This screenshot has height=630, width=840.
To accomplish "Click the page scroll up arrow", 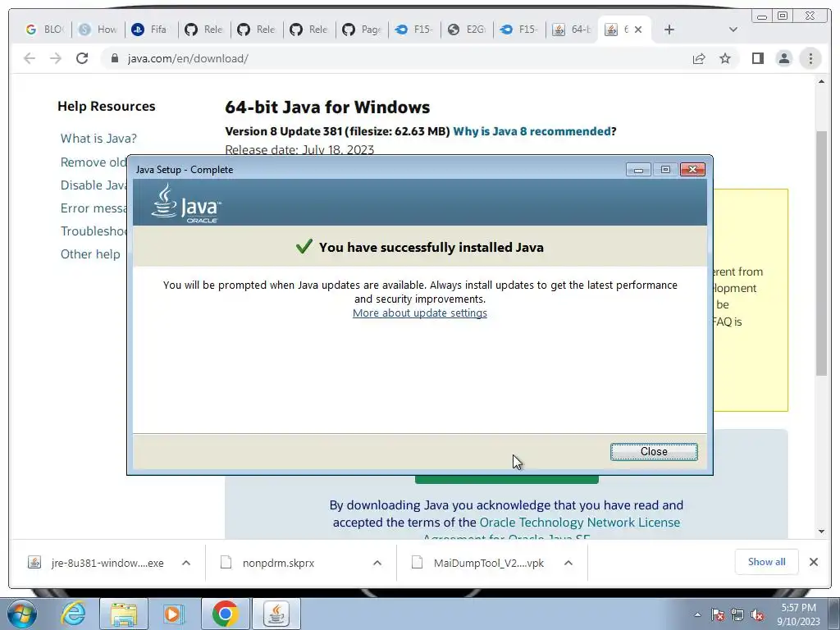I will coord(821,81).
